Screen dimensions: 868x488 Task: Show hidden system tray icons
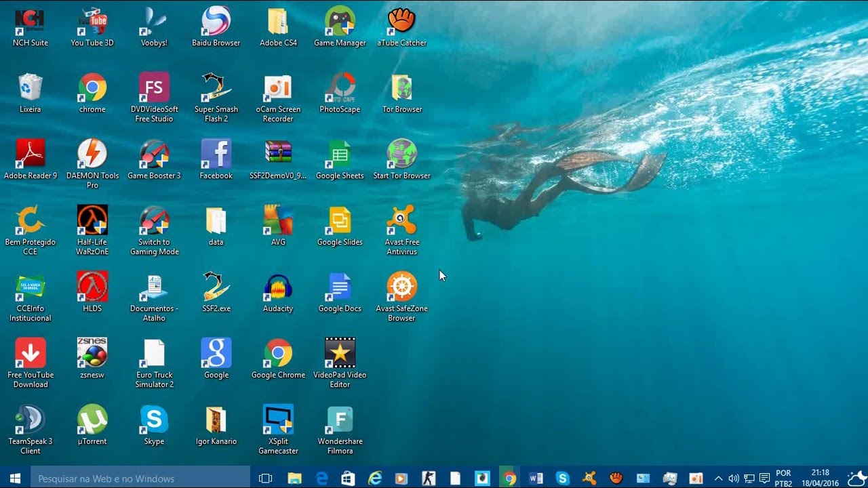click(719, 479)
